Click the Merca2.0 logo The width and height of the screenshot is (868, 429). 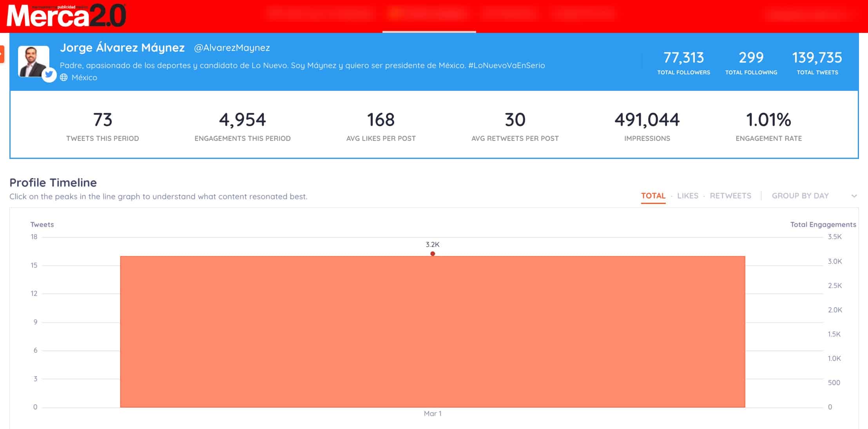(x=66, y=16)
